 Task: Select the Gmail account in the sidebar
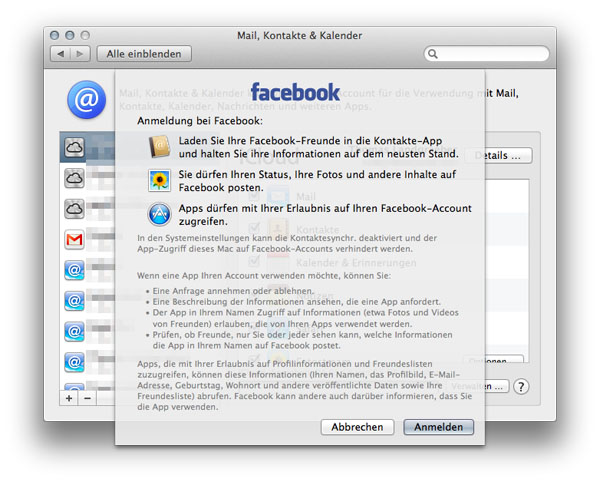[74, 239]
